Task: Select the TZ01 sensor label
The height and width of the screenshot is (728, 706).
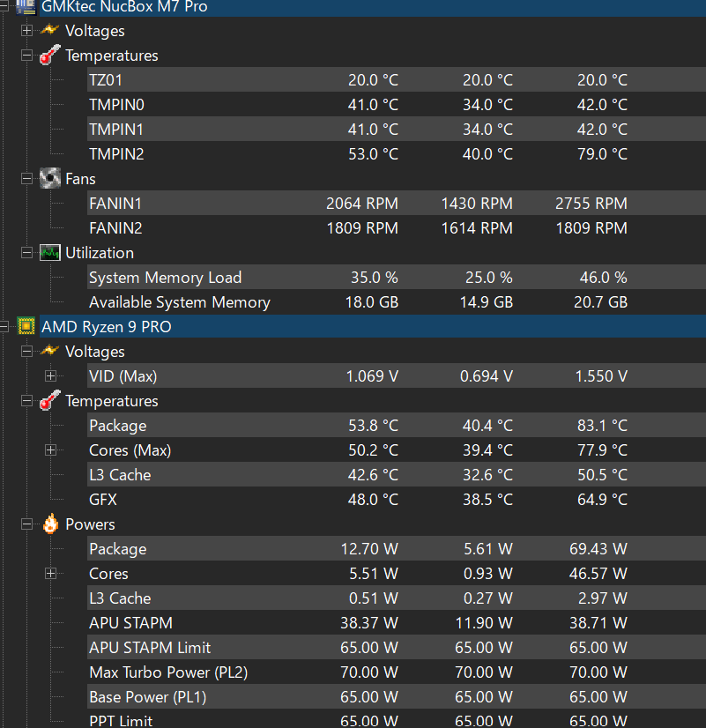Action: click(106, 80)
